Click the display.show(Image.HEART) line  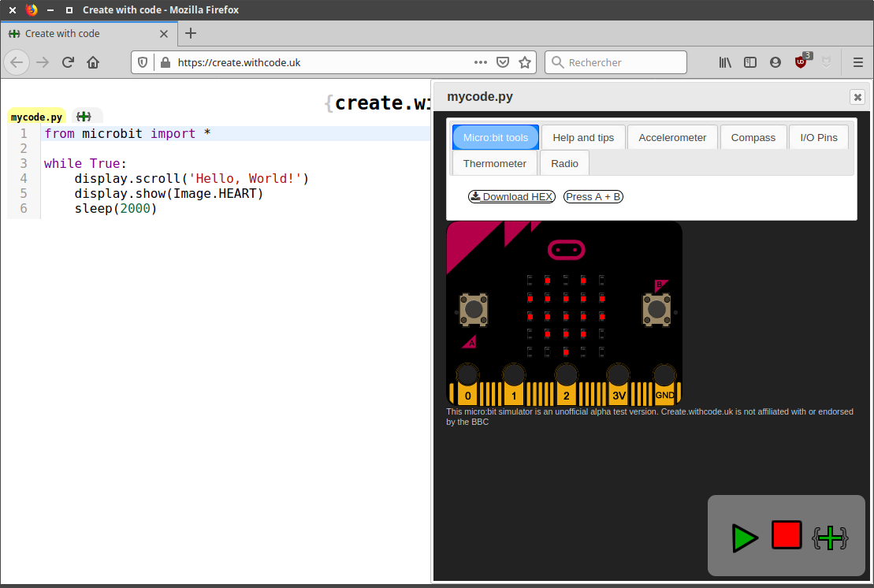click(x=169, y=194)
